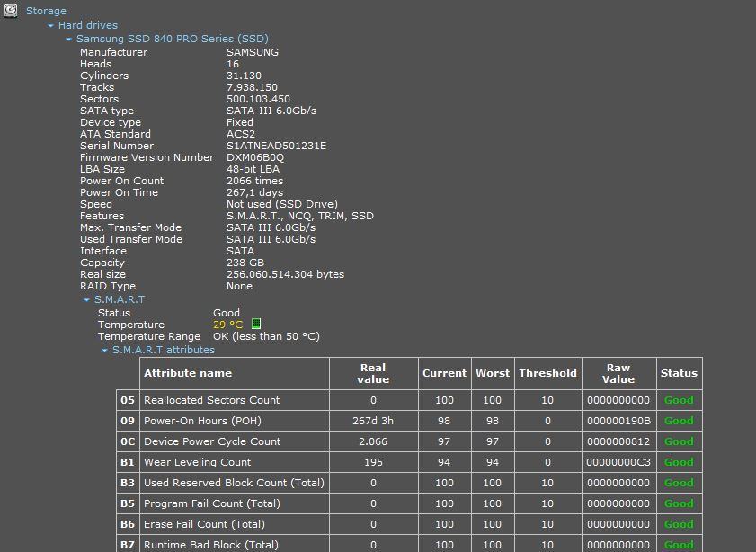Click the 267d 3h real value cell
756x552 pixels.
[373, 421]
